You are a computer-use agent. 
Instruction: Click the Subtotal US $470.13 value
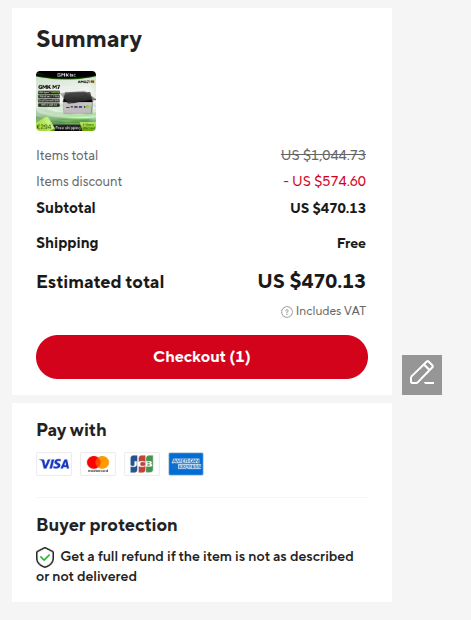(x=328, y=208)
